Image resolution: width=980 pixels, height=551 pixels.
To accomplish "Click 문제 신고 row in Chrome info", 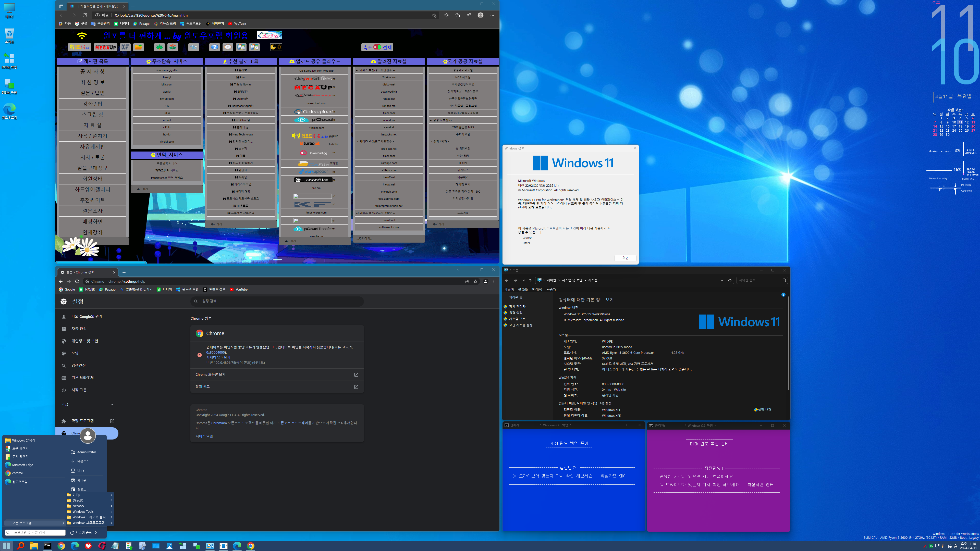I will coord(277,387).
